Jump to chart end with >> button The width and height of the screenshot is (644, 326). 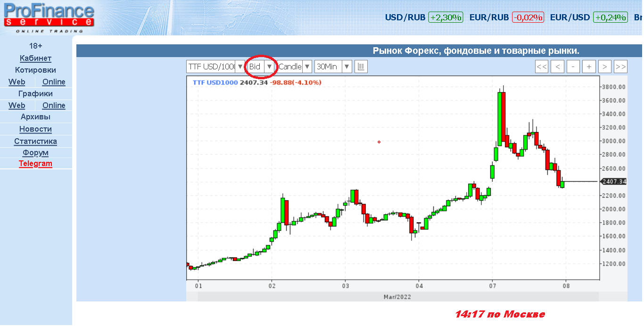tap(620, 67)
